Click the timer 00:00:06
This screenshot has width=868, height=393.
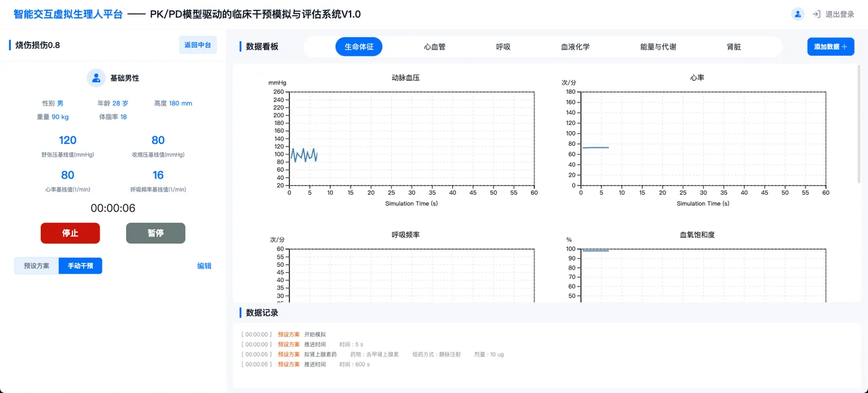click(113, 208)
